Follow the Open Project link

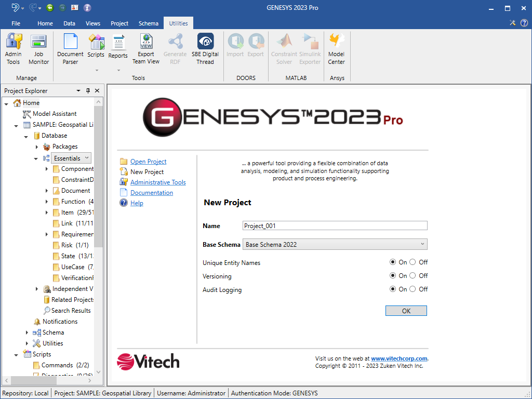click(x=148, y=162)
